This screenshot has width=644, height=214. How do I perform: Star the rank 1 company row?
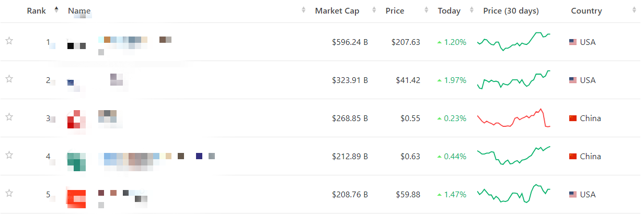click(x=9, y=41)
